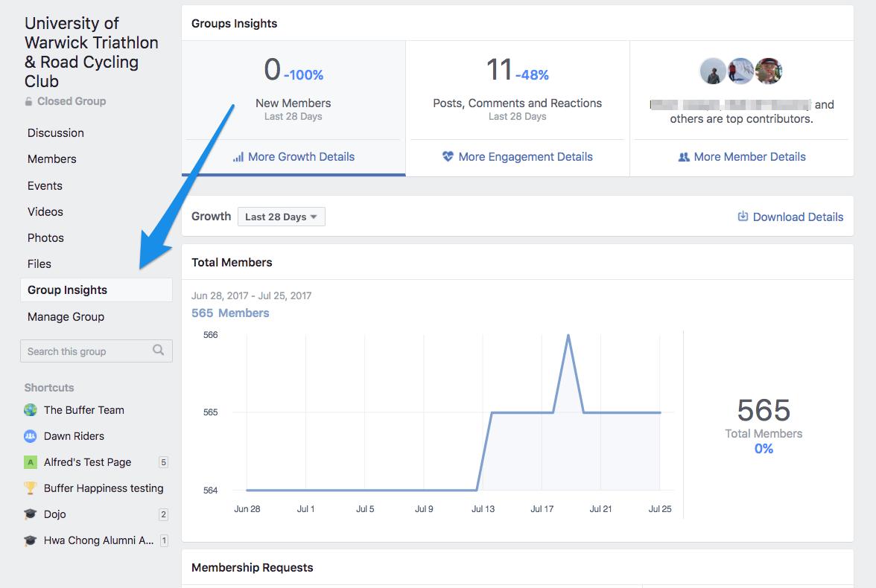Select Events in the left sidebar
Image resolution: width=876 pixels, height=588 pixels.
(45, 186)
